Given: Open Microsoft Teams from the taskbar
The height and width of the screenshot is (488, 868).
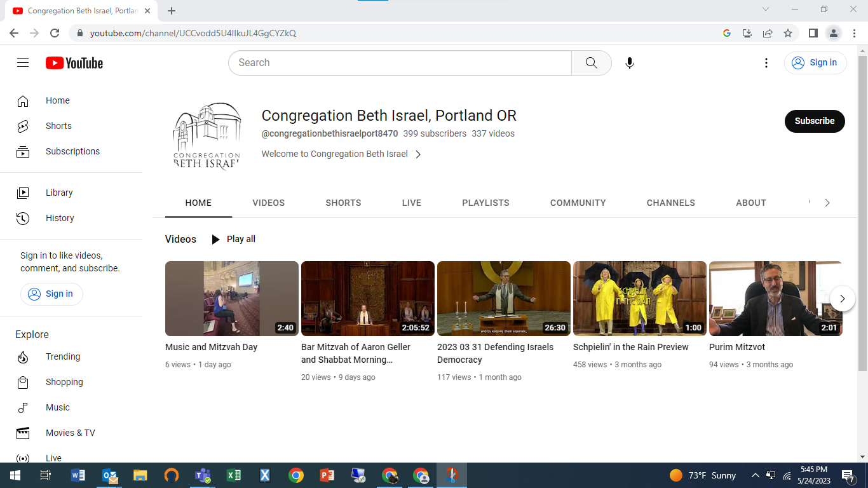Looking at the screenshot, I should [x=203, y=475].
